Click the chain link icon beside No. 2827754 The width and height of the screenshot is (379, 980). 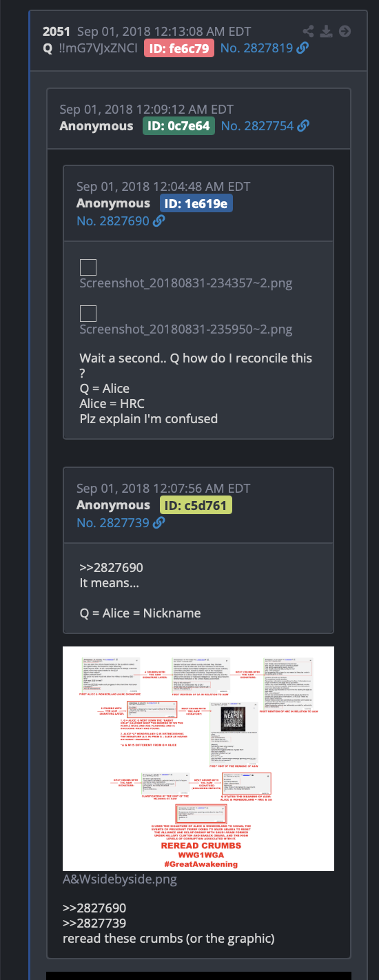(x=303, y=126)
